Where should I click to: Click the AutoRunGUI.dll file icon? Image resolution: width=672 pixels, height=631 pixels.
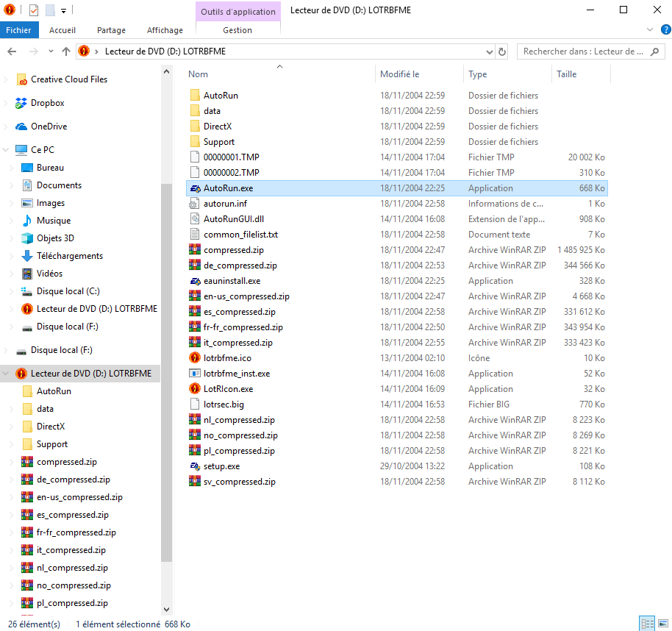coord(195,219)
